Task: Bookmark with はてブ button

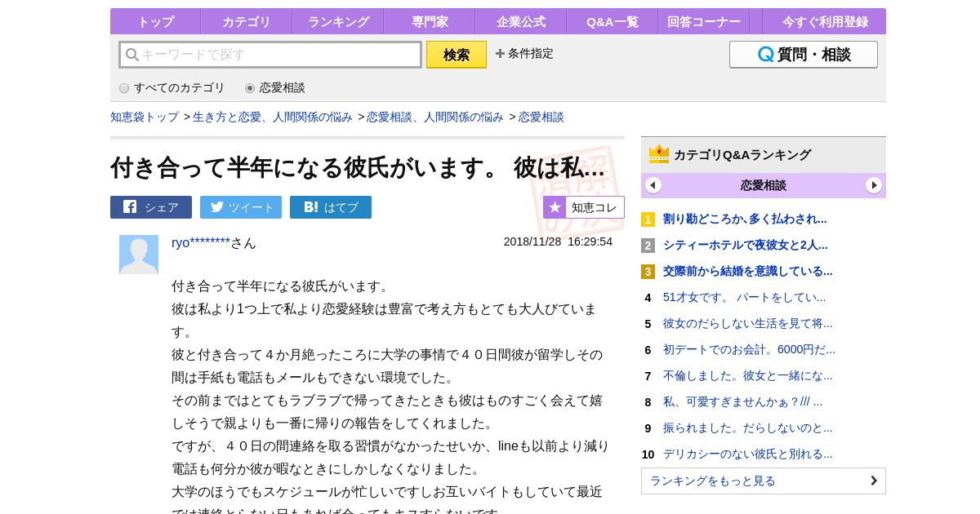Action: click(331, 207)
